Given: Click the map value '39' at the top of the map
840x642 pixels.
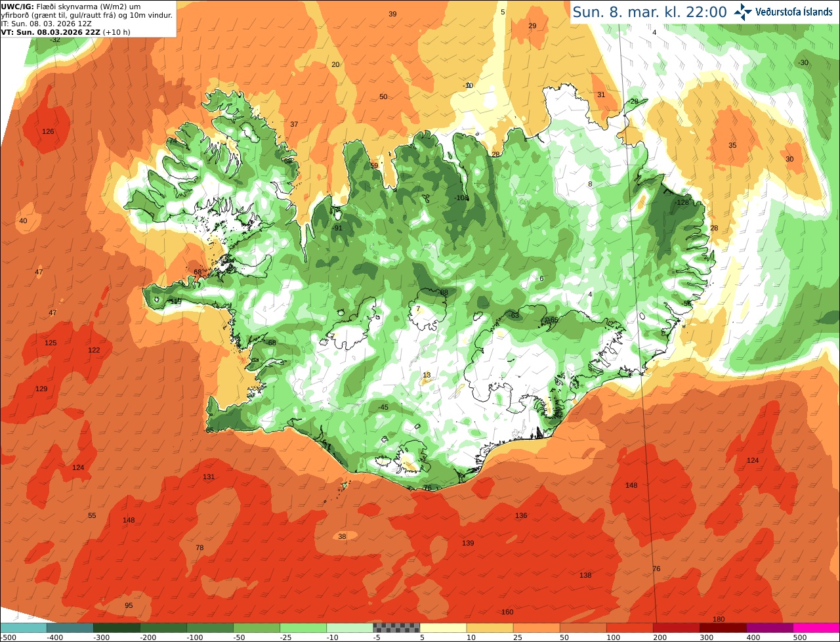Looking at the screenshot, I should [x=392, y=14].
